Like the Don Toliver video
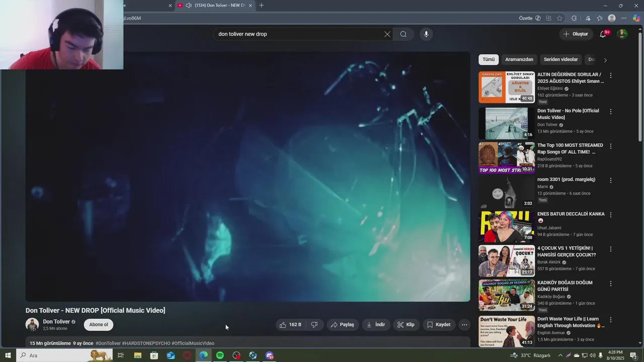The height and width of the screenshot is (362, 644). click(291, 325)
